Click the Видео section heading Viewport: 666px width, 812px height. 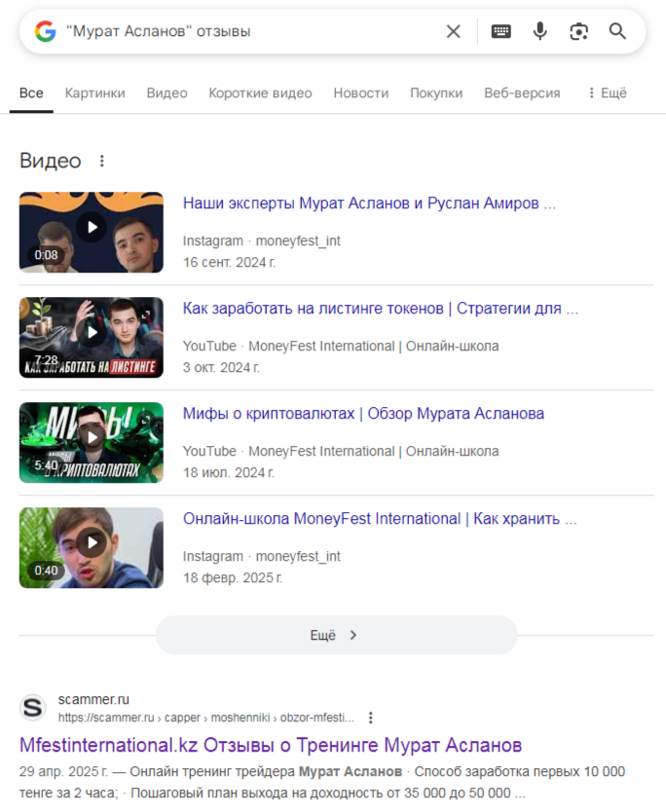[x=51, y=161]
